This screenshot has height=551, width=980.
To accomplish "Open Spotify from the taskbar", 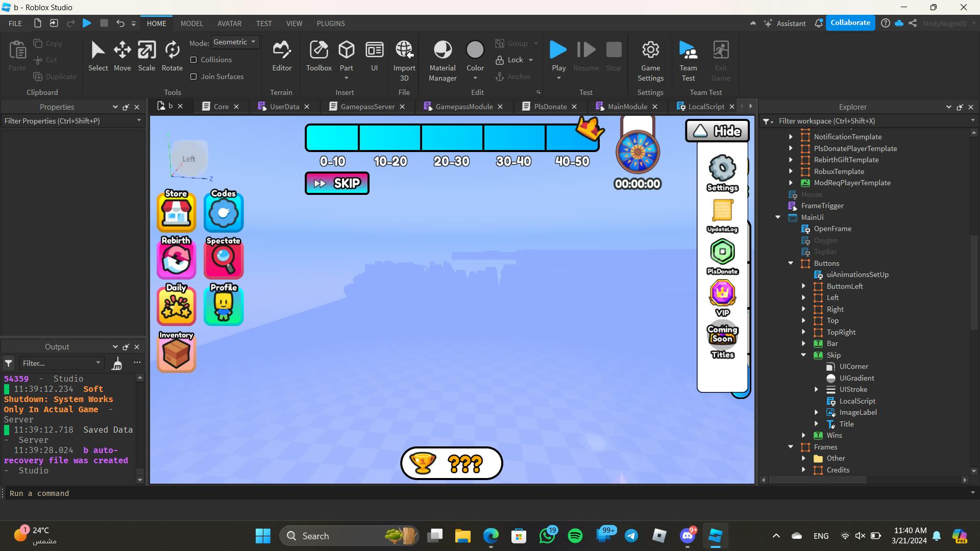I will click(x=575, y=536).
